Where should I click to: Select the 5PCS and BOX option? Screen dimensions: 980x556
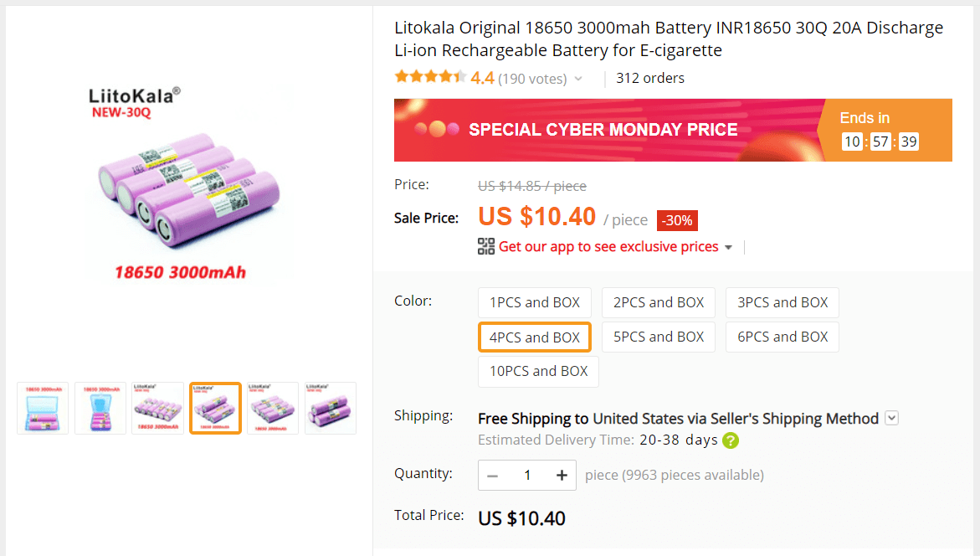659,337
